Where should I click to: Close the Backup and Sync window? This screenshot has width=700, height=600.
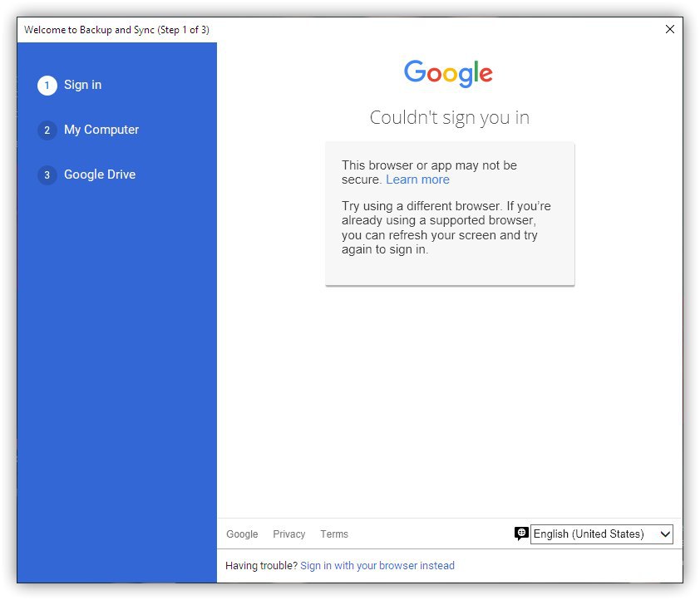[669, 29]
